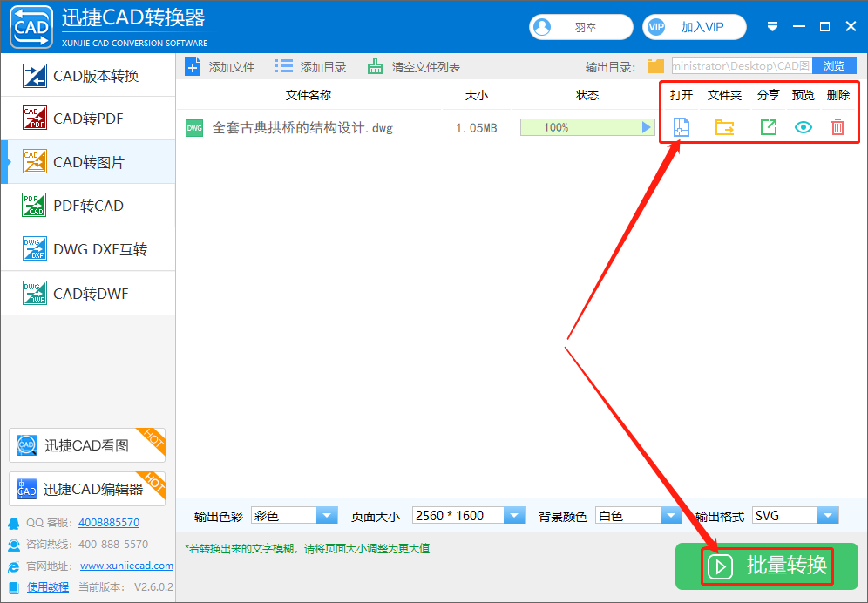Viewport: 868px width, 603px height.
Task: Open the 使用教程 tutorial link
Action: click(48, 587)
